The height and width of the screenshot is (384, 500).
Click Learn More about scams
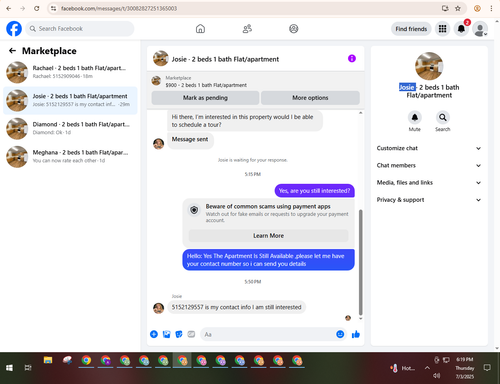(x=268, y=236)
